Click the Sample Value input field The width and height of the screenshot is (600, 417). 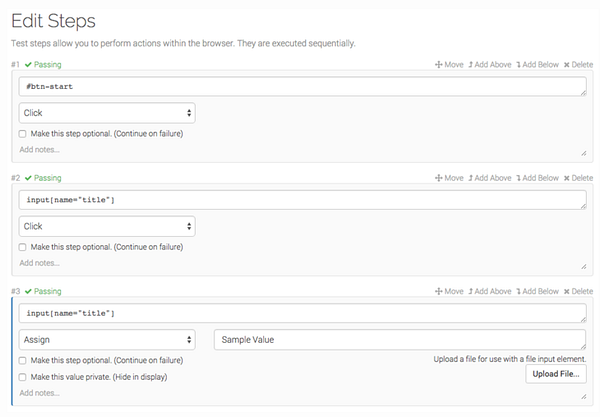(400, 340)
